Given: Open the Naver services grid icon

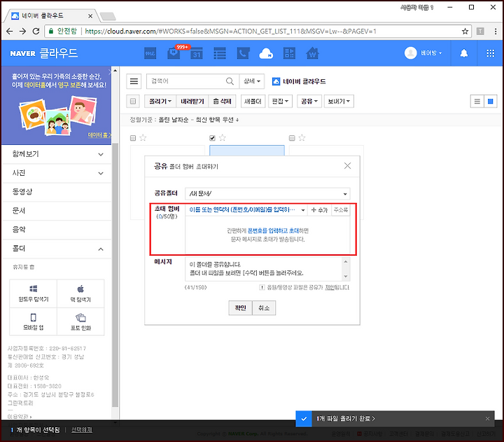Looking at the screenshot, I should [x=490, y=53].
